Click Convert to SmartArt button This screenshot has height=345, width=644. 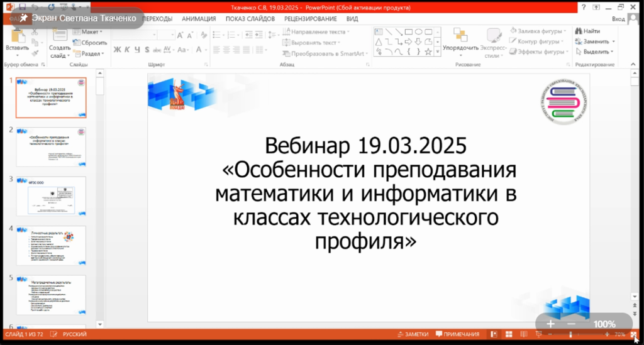[325, 54]
